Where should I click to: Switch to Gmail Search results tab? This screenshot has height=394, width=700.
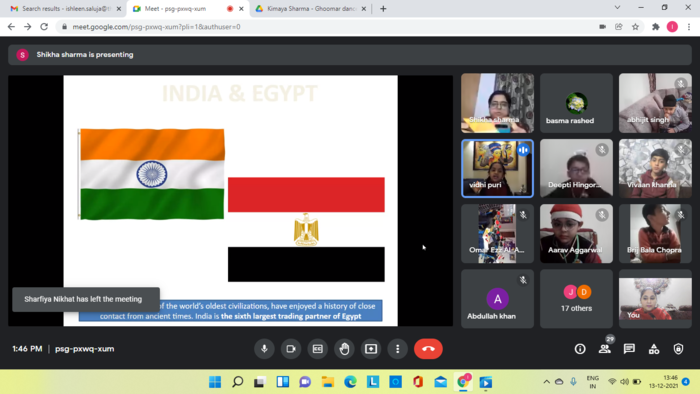coord(66,8)
